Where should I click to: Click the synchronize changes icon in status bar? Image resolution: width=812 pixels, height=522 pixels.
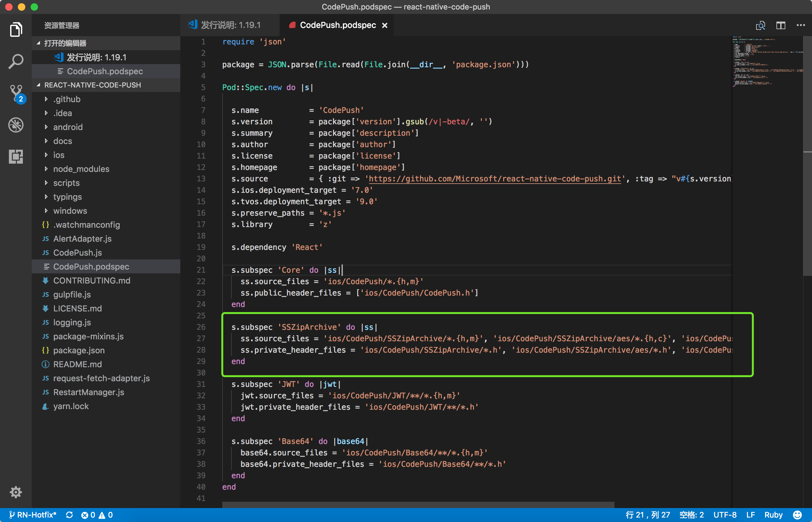[x=70, y=514]
